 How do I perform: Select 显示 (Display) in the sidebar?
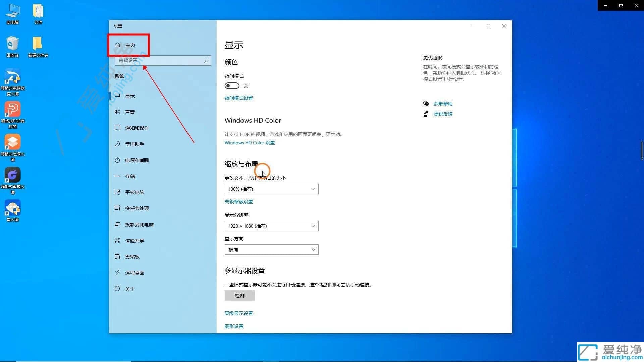tap(130, 96)
